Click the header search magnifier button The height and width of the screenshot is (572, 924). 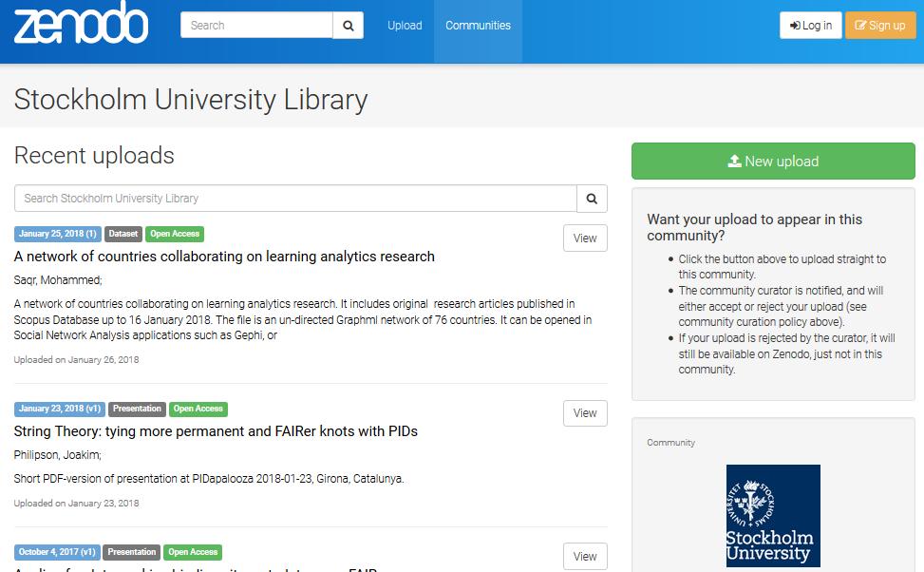(x=349, y=26)
